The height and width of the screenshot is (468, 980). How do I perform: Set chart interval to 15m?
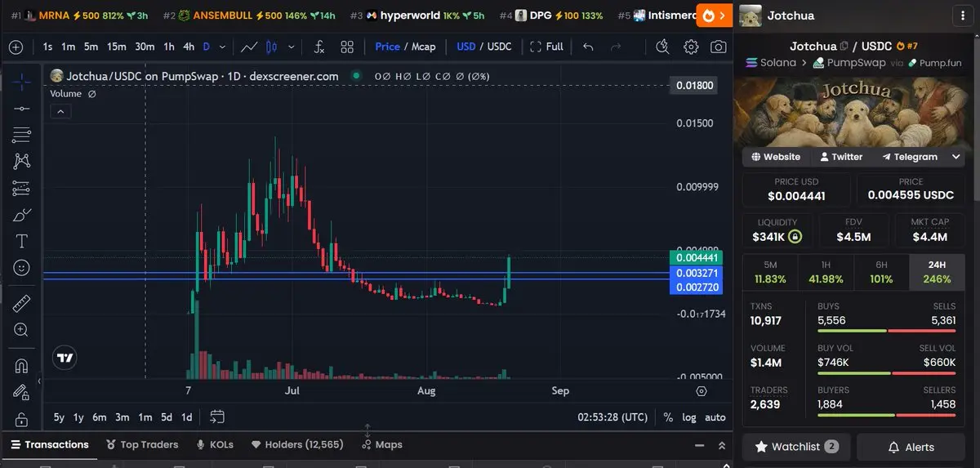point(117,47)
